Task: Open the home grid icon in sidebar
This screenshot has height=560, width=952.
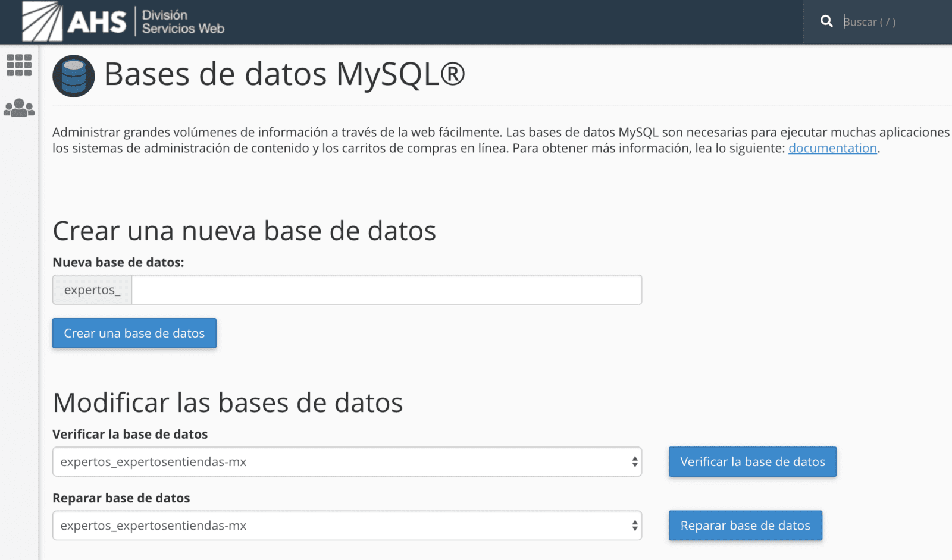Action: (x=19, y=65)
